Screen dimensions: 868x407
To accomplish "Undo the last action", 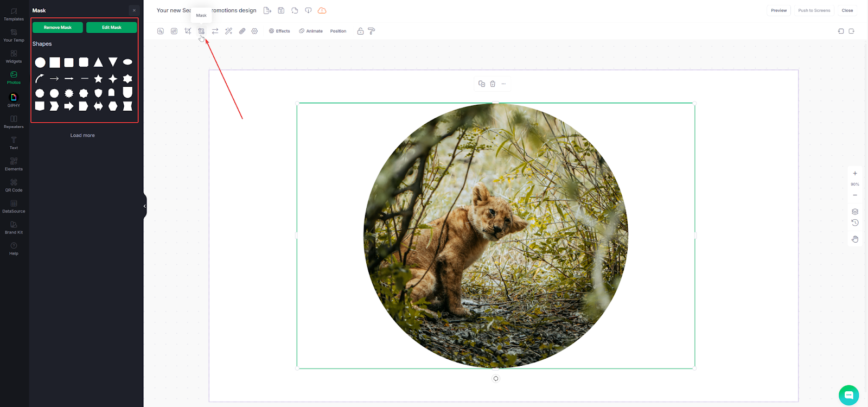I will (841, 31).
